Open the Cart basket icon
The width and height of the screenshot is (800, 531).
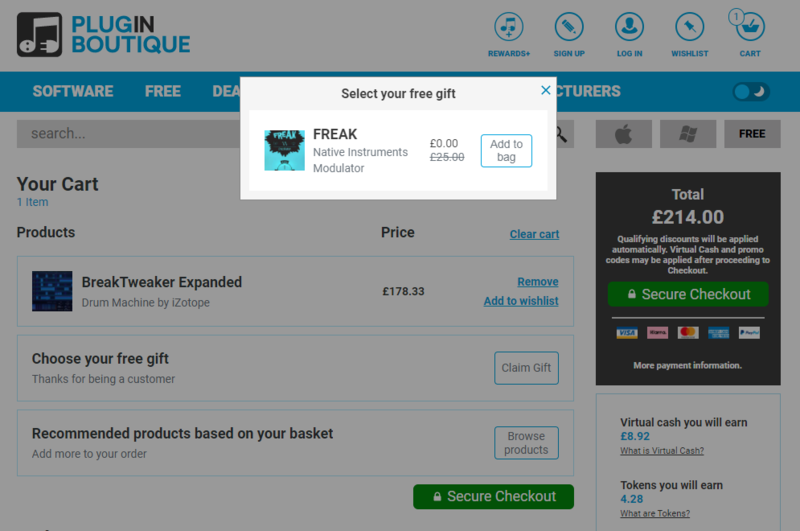749,27
